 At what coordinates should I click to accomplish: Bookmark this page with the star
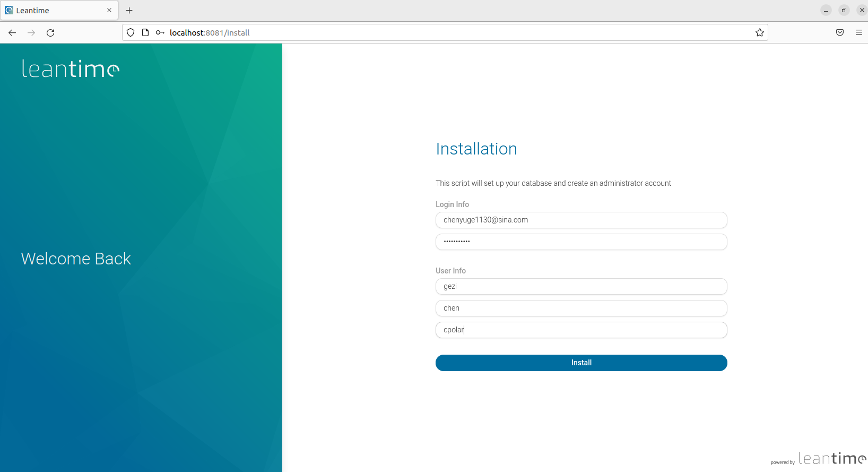tap(760, 32)
